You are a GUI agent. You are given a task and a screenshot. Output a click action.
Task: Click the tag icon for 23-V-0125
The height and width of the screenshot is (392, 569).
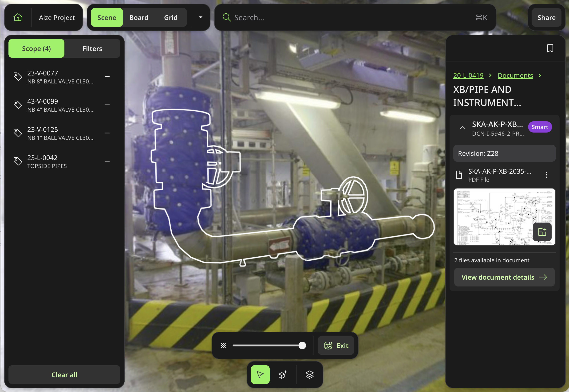tap(18, 133)
